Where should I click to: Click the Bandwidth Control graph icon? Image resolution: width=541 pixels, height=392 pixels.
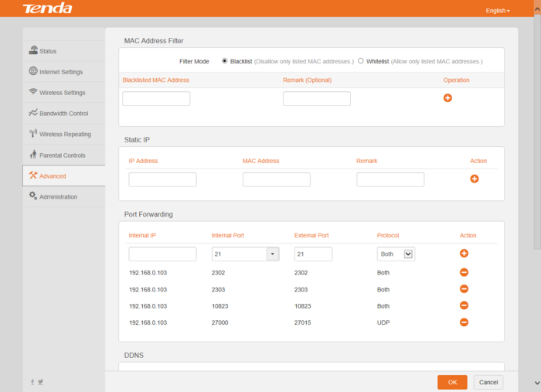(33, 112)
